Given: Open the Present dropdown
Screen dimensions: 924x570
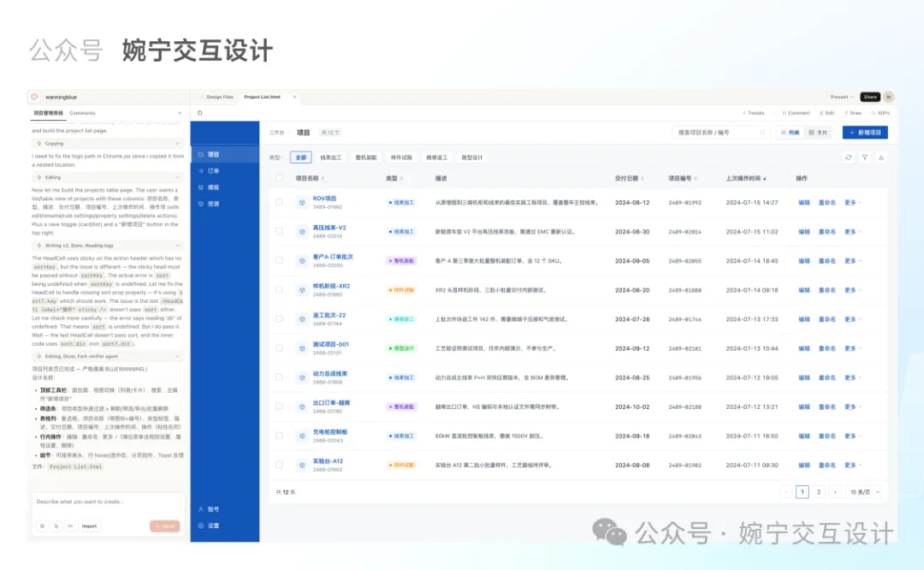Looking at the screenshot, I should click(842, 97).
